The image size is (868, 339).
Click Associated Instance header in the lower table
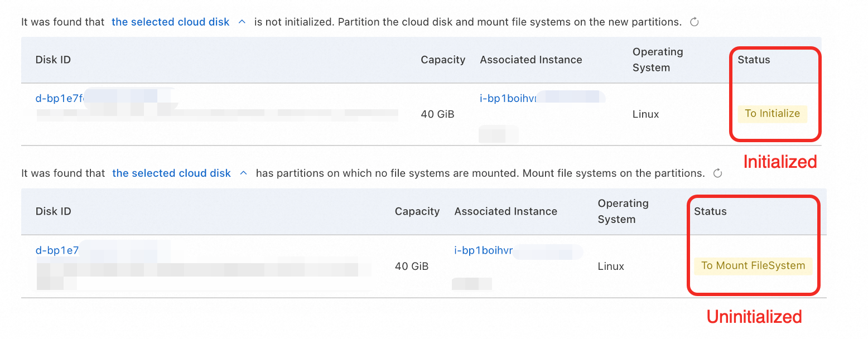[x=505, y=211]
